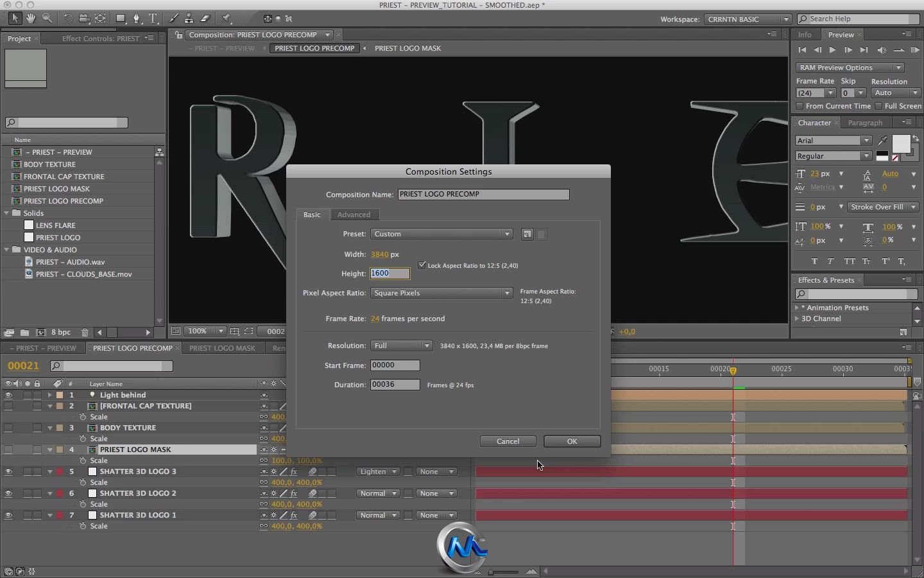The image size is (924, 578).
Task: Open the Resolution Full dropdown in dialog
Action: [402, 346]
